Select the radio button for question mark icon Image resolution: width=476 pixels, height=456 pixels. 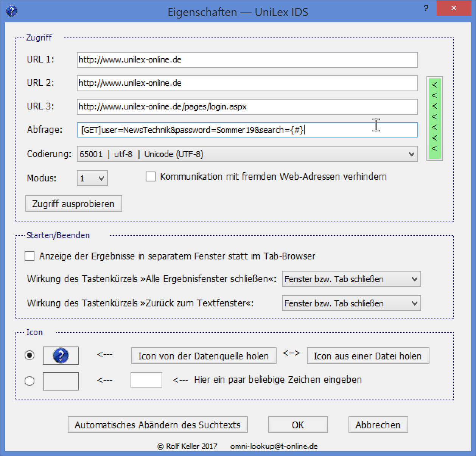tap(30, 355)
